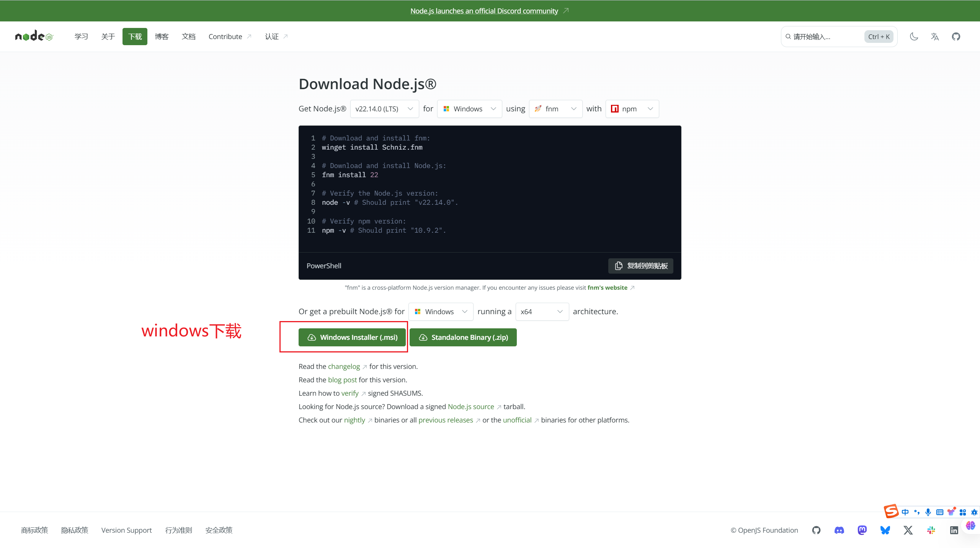Select the 下载 navigation tab
This screenshot has width=980, height=548.
pos(135,36)
